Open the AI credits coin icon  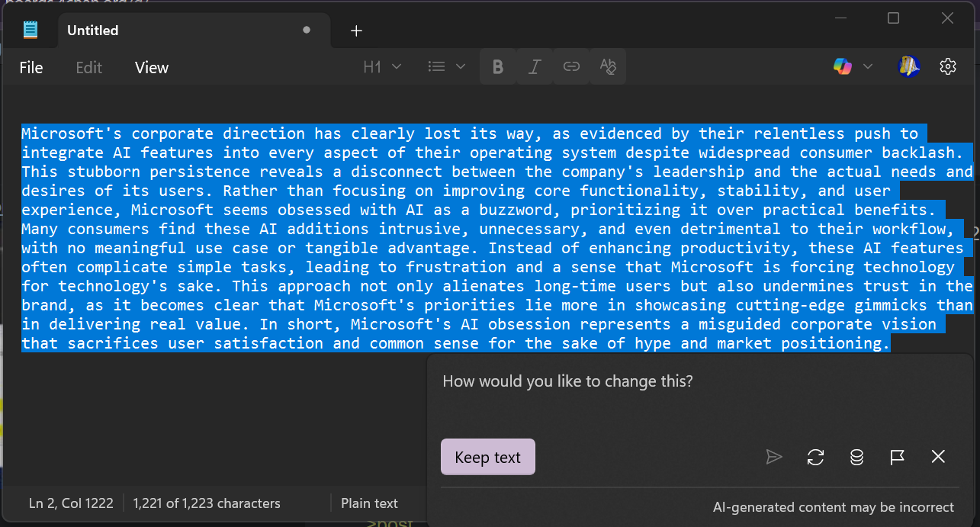click(x=856, y=457)
